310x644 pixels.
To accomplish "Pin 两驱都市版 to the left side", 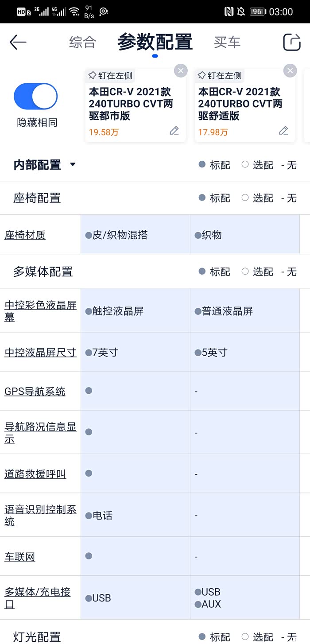I will [110, 76].
